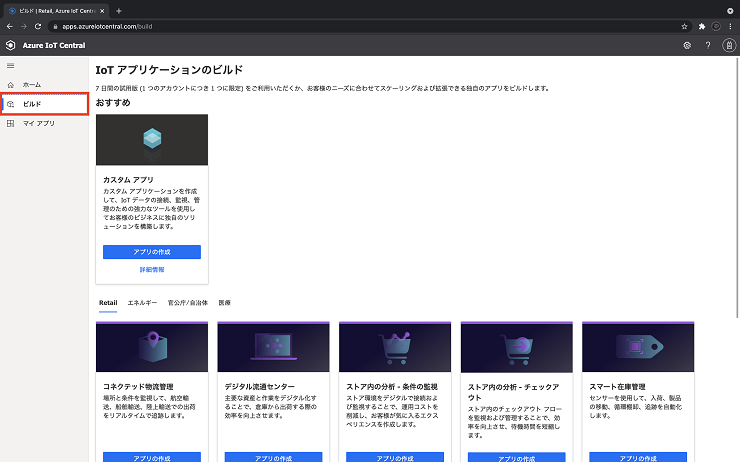Open the help question mark icon
Viewport: 740px width, 462px height.
[708, 45]
